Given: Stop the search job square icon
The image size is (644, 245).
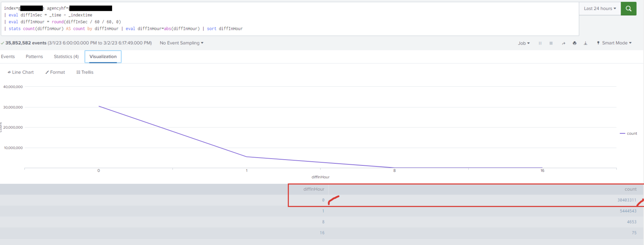Looking at the screenshot, I should click(x=551, y=43).
